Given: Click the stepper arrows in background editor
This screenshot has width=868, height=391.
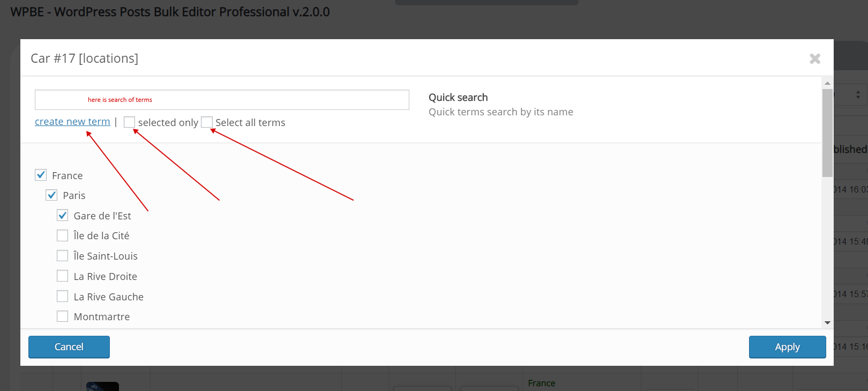Looking at the screenshot, I should pos(858,94).
